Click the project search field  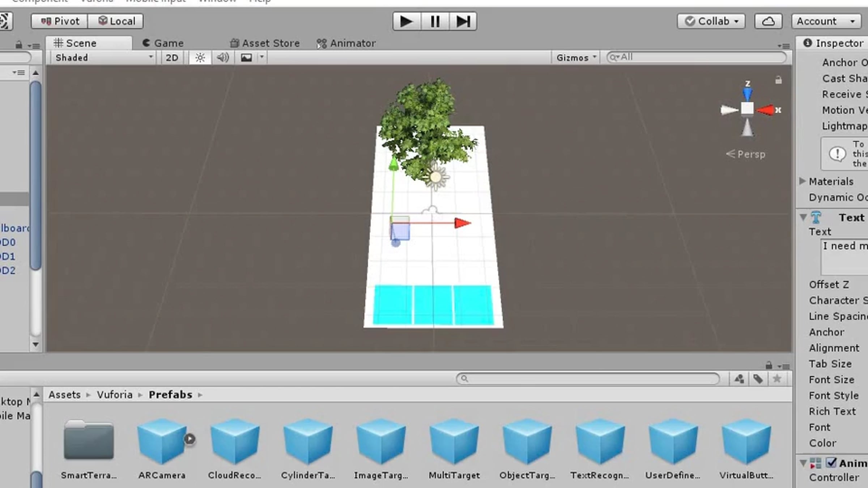[x=588, y=379]
